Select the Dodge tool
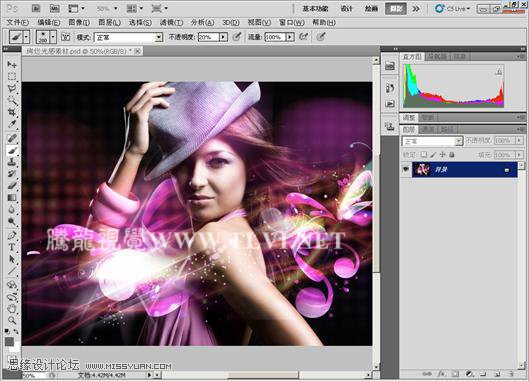 click(x=12, y=222)
